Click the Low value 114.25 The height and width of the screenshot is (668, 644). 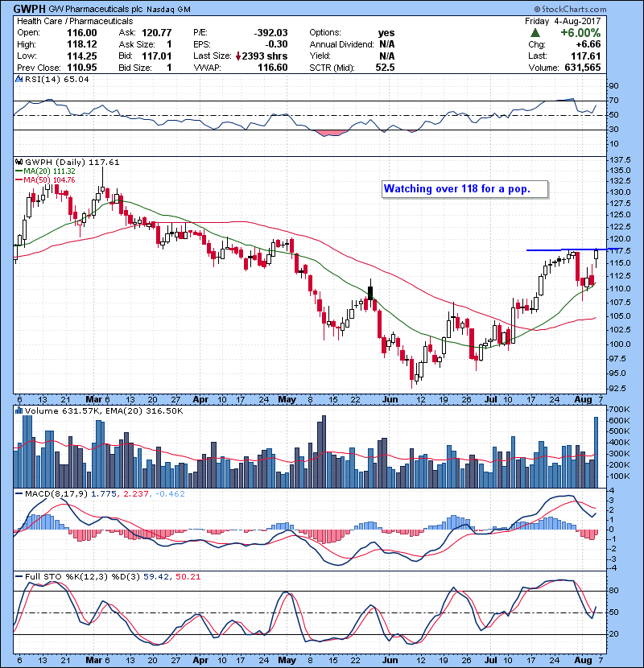82,56
